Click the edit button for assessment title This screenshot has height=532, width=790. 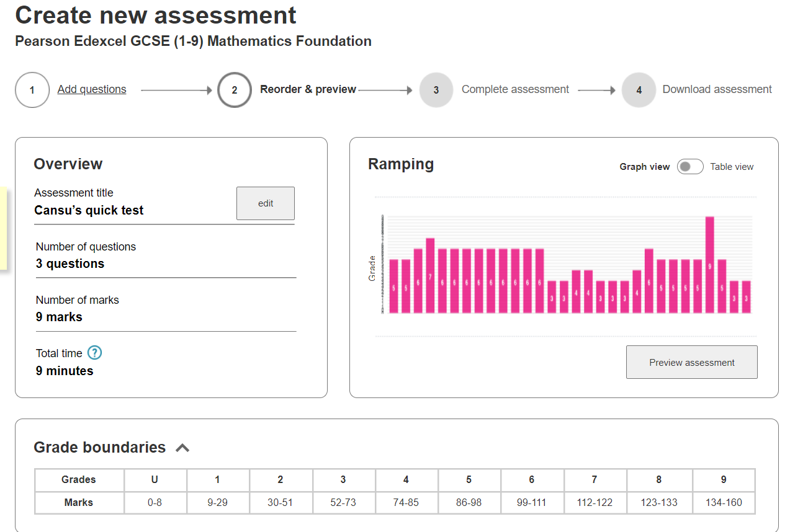[x=265, y=203]
